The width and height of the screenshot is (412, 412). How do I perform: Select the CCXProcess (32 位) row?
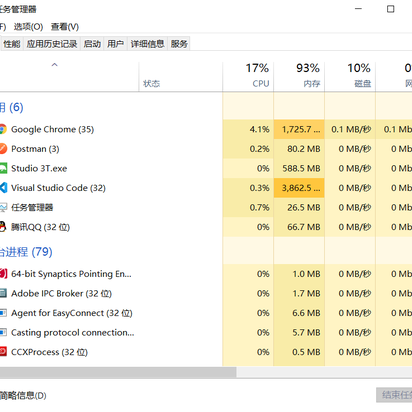[206, 352]
